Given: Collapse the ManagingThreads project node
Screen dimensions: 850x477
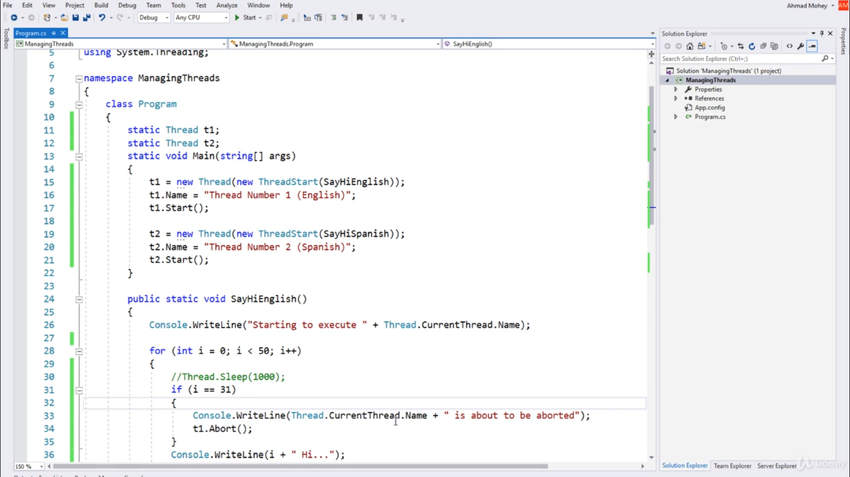Looking at the screenshot, I should point(668,80).
